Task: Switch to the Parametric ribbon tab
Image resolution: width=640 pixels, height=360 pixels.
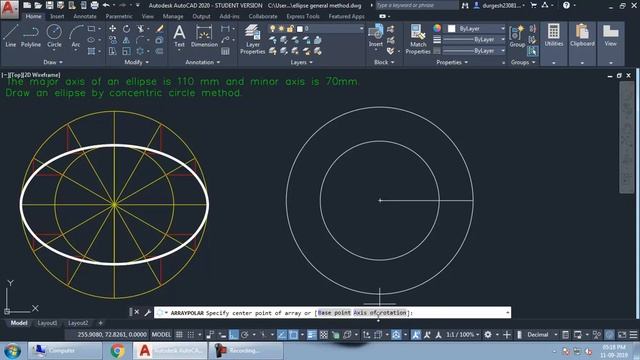Action: point(119,16)
